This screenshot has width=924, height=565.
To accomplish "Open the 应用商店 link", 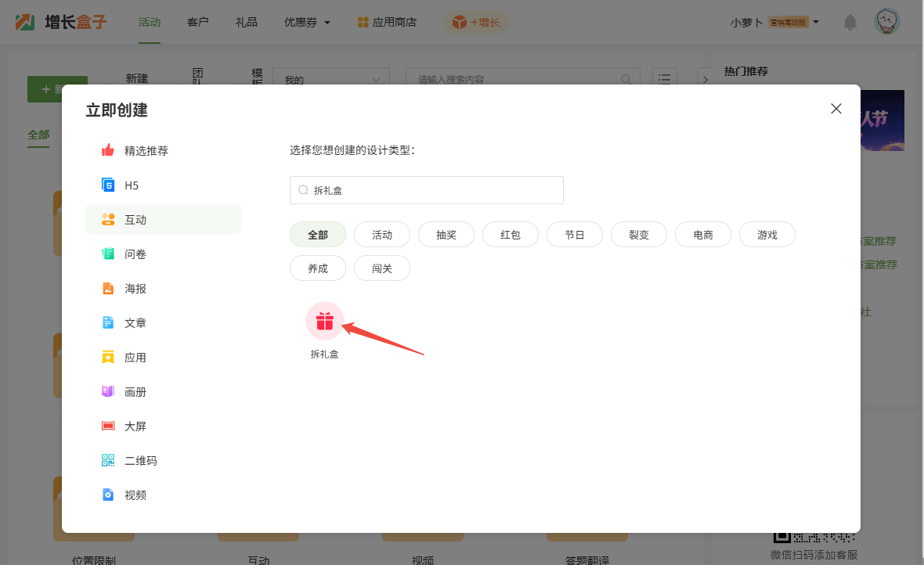I will (387, 23).
